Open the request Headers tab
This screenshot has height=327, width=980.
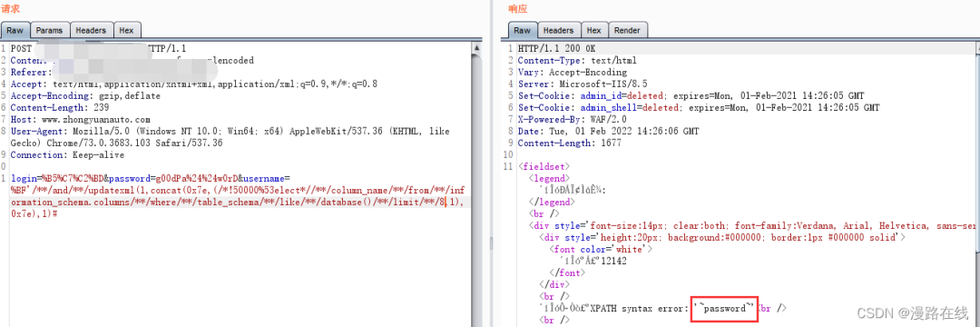[x=92, y=30]
